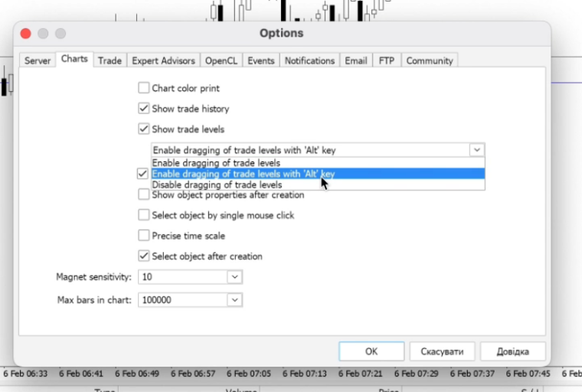Confirm settings with the OK button
The height and width of the screenshot is (392, 582).
click(371, 351)
